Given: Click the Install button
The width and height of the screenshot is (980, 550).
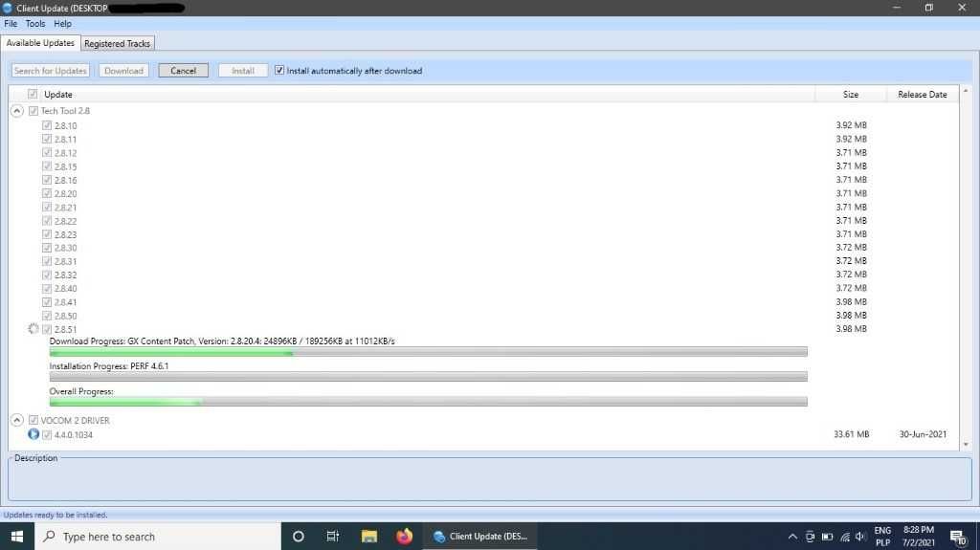Looking at the screenshot, I should pyautogui.click(x=243, y=71).
